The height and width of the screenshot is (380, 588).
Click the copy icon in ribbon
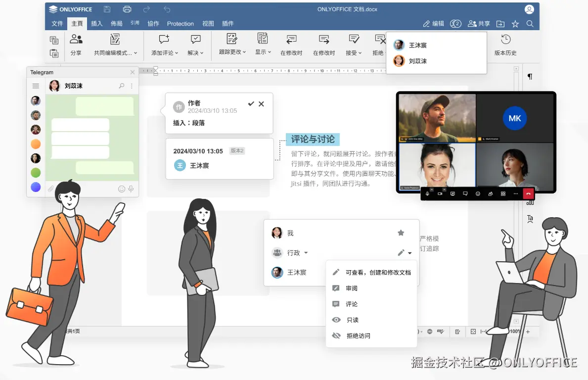point(54,40)
